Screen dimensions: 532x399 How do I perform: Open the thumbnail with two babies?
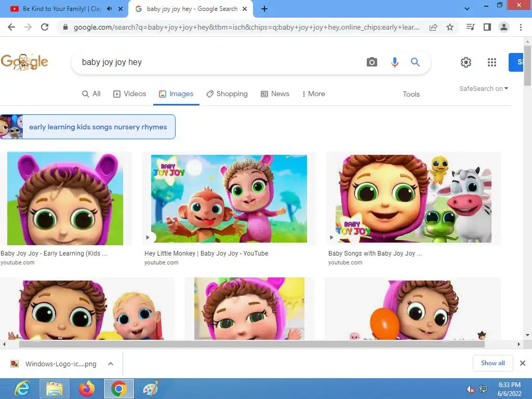click(x=87, y=310)
